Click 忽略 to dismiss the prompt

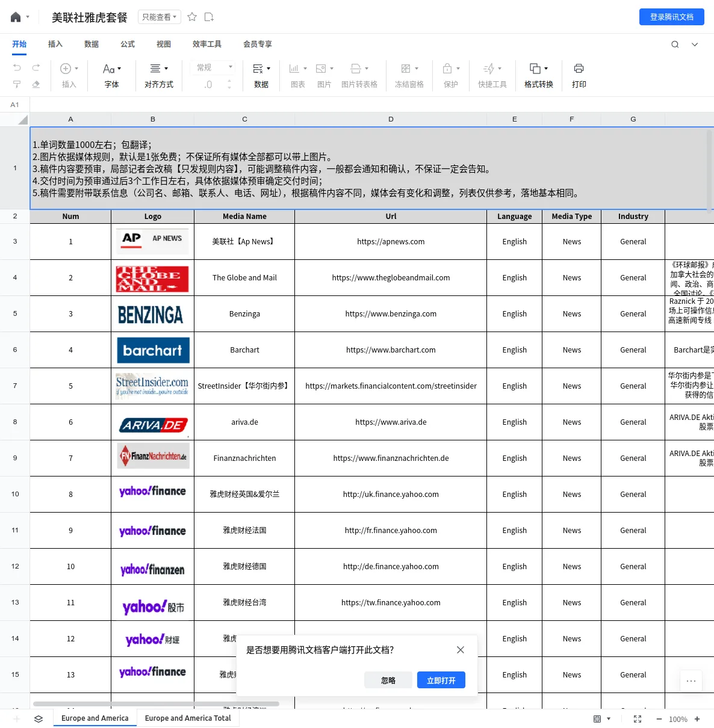(x=388, y=680)
